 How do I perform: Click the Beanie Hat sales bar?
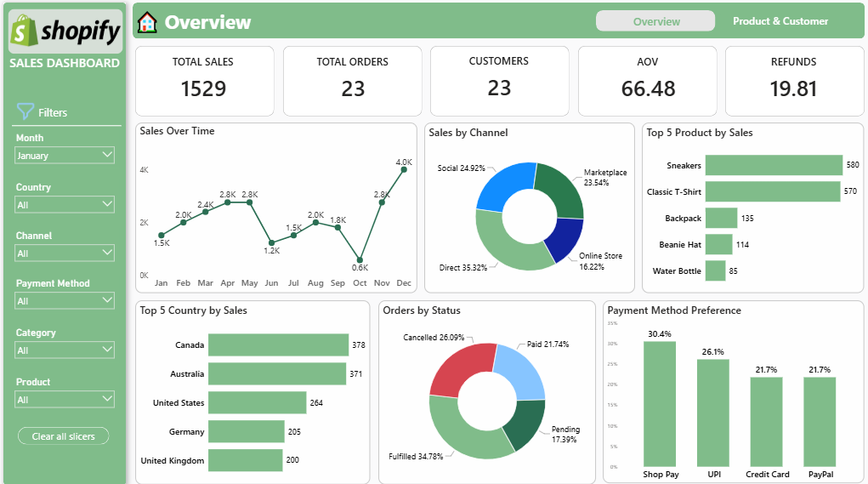pos(719,244)
